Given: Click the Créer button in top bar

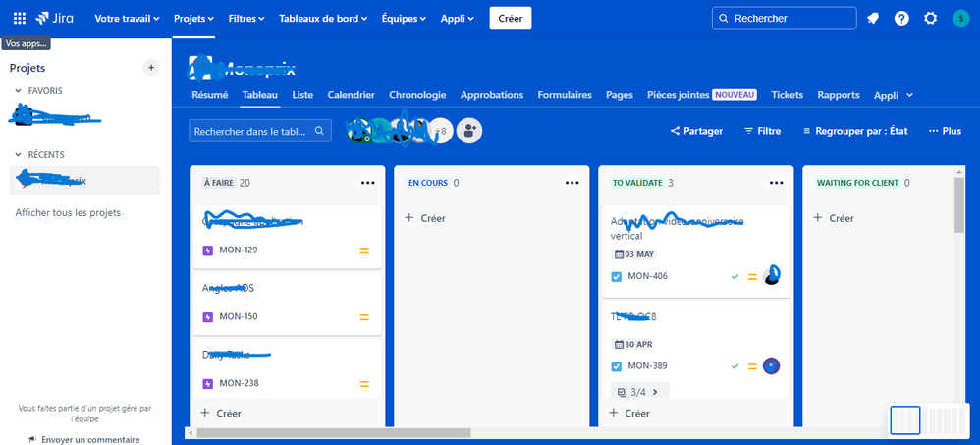Looking at the screenshot, I should (510, 18).
